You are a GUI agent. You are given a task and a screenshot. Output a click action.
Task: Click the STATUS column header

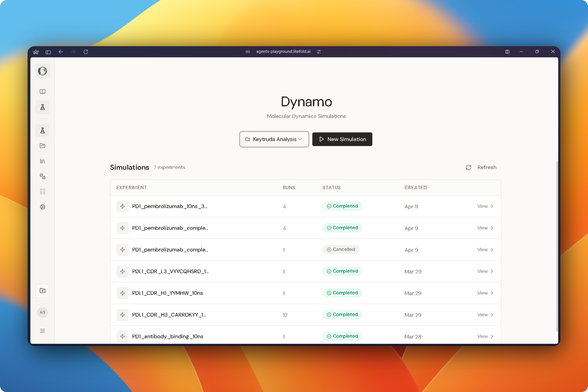(x=332, y=187)
